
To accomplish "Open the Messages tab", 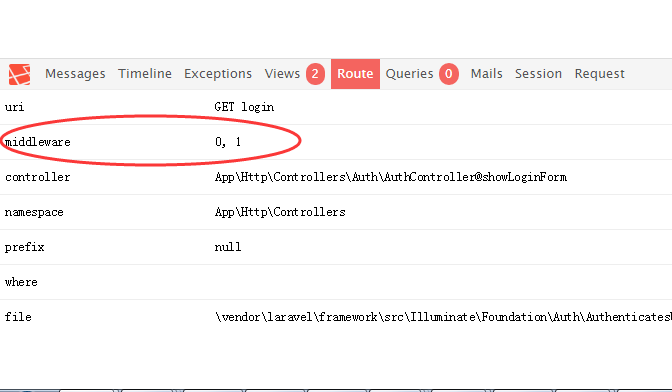I will 75,74.
